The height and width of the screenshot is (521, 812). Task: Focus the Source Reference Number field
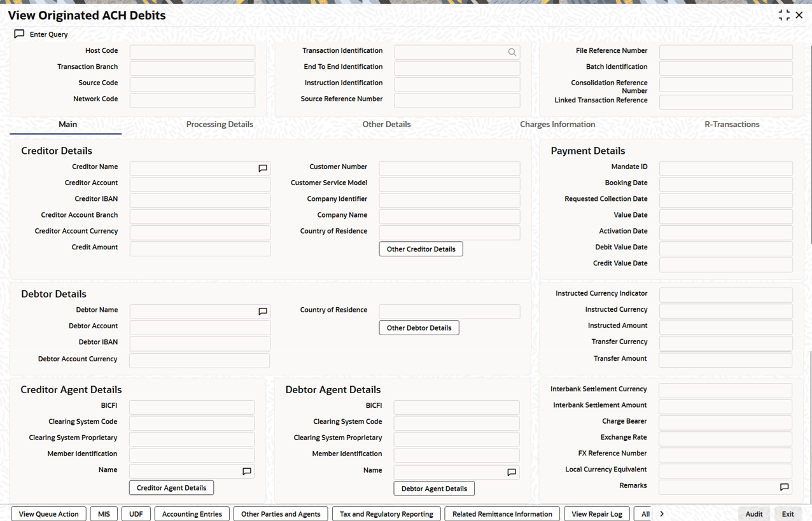pyautogui.click(x=457, y=101)
